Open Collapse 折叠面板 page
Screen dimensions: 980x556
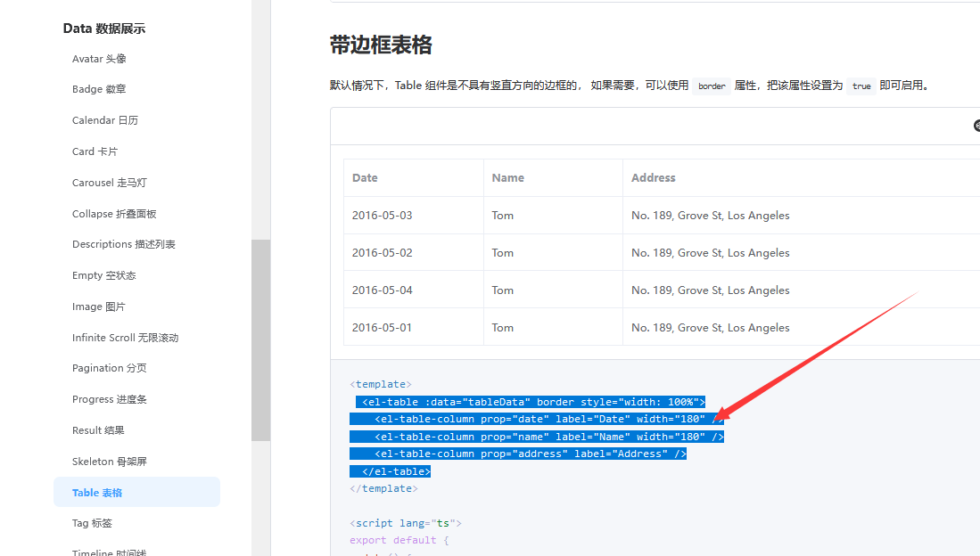coord(114,214)
